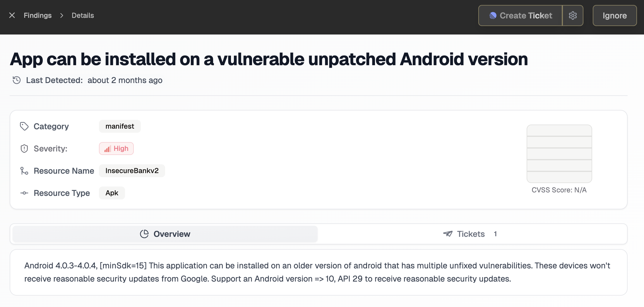Click the Resource Name key icon
Screen dimensions: 644x307
coord(24,171)
